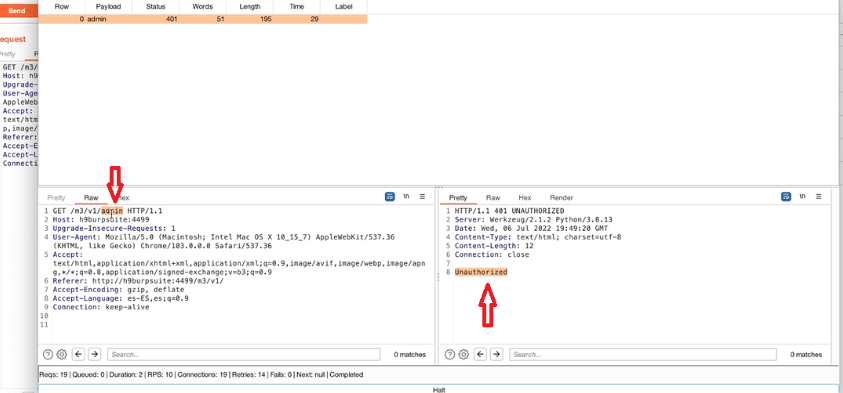The width and height of the screenshot is (843, 393).
Task: Click the 'Completed' status bar entry
Action: (346, 375)
